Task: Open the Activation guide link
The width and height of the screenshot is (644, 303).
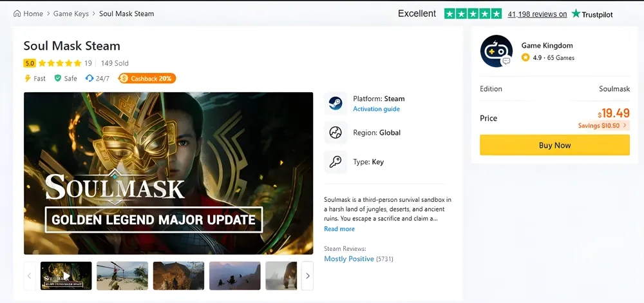Action: [376, 109]
